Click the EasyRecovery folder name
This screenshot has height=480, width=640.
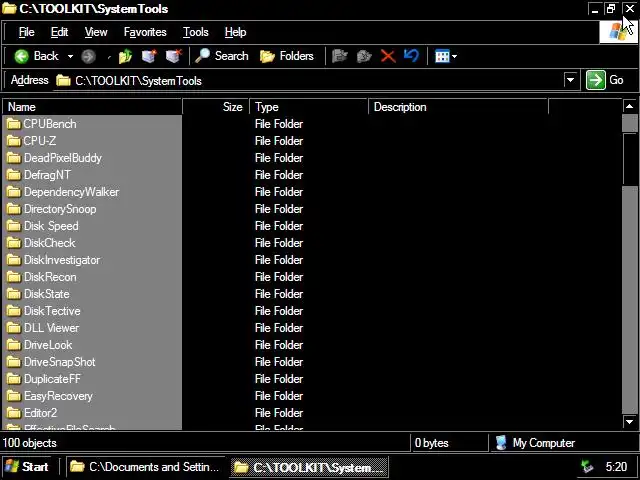pos(58,396)
